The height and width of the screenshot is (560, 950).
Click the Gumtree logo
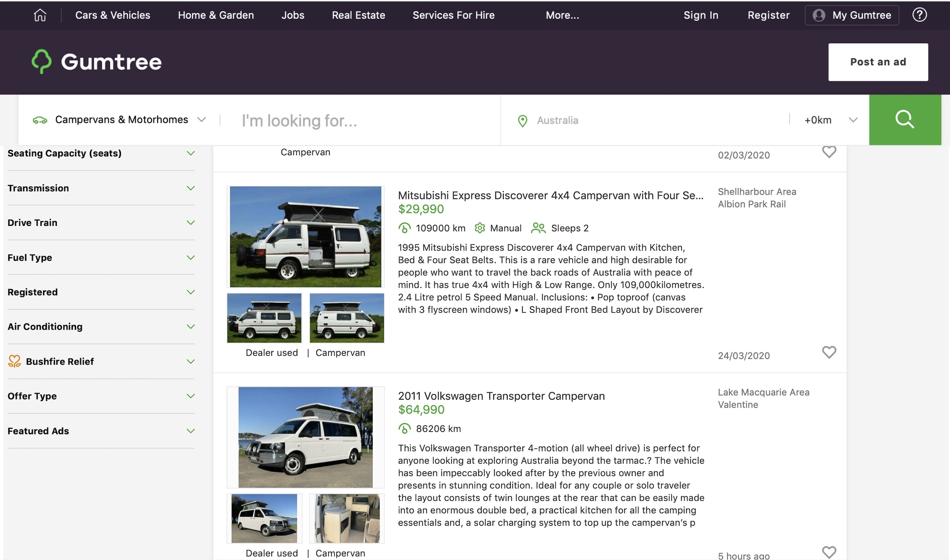tap(97, 62)
